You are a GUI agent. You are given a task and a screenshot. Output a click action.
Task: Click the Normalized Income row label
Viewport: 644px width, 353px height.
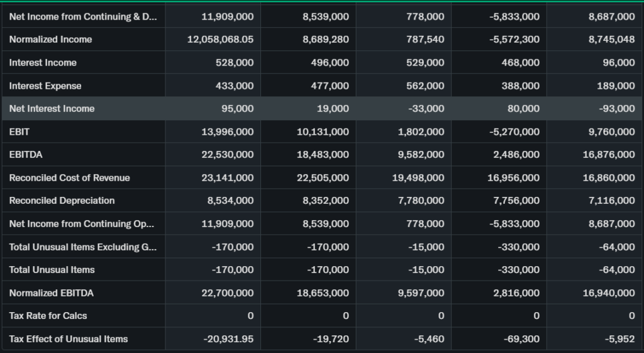pos(50,40)
